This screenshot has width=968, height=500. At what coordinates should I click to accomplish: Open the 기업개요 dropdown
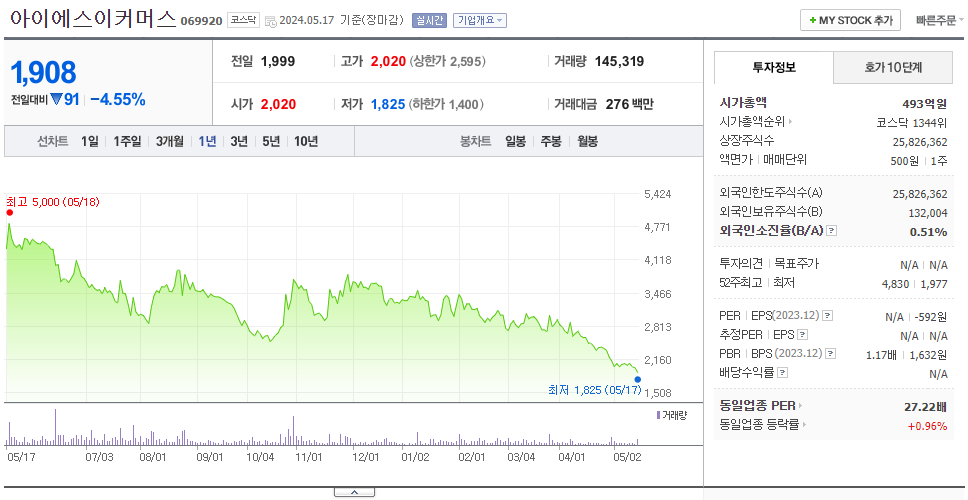pos(480,20)
